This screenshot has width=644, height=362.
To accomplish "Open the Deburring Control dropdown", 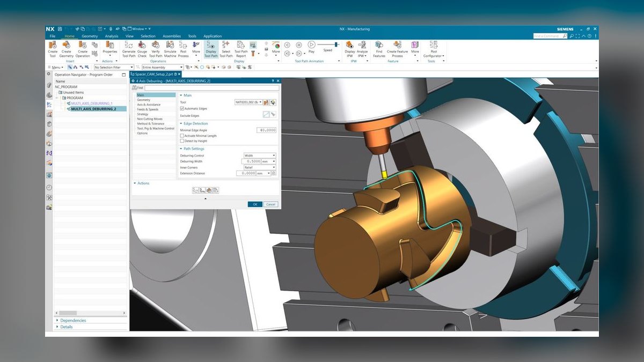I will click(x=260, y=155).
